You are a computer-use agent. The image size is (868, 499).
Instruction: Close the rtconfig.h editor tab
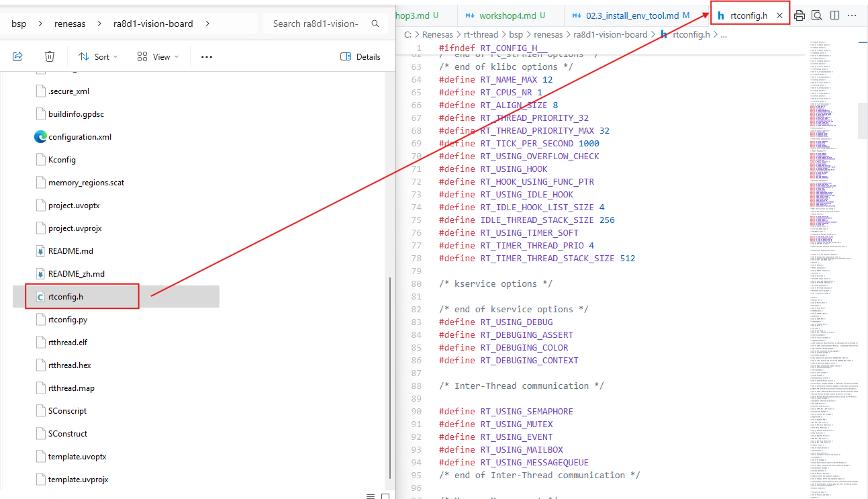(779, 15)
